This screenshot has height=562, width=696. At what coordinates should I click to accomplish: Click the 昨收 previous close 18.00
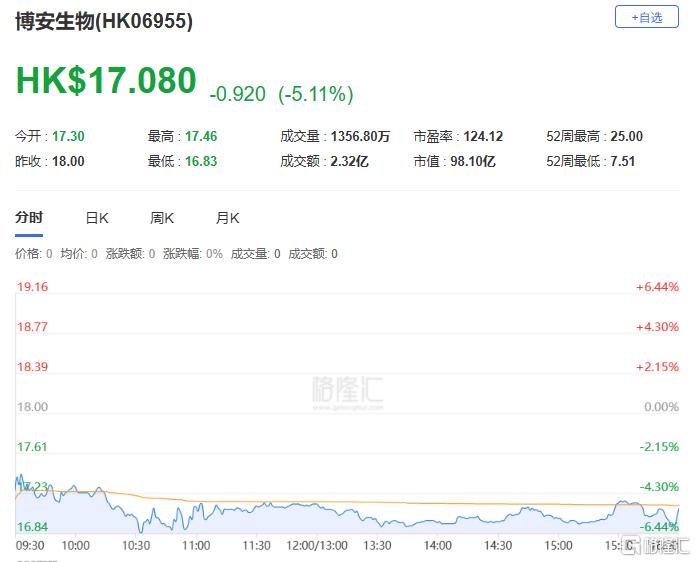tap(68, 161)
